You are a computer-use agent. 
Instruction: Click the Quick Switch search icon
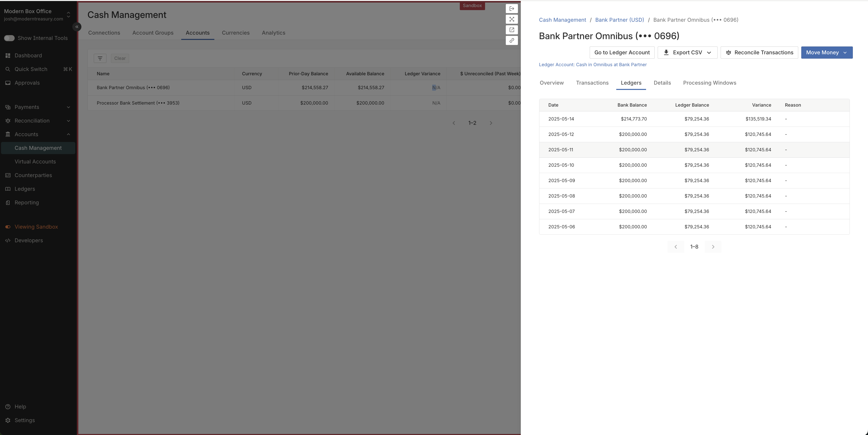(8, 69)
